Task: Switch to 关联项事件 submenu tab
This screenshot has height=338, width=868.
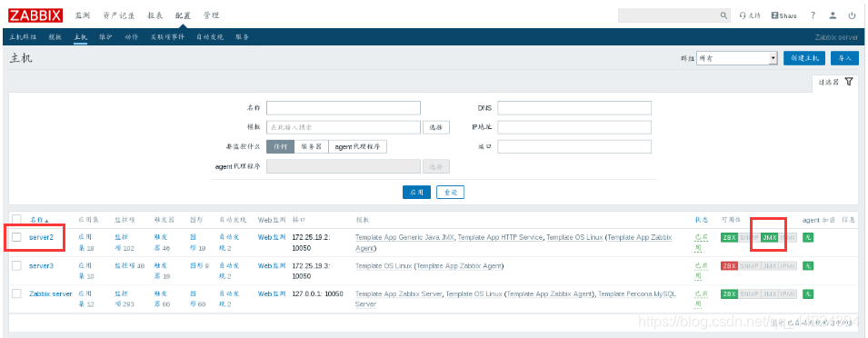Action: pos(168,37)
